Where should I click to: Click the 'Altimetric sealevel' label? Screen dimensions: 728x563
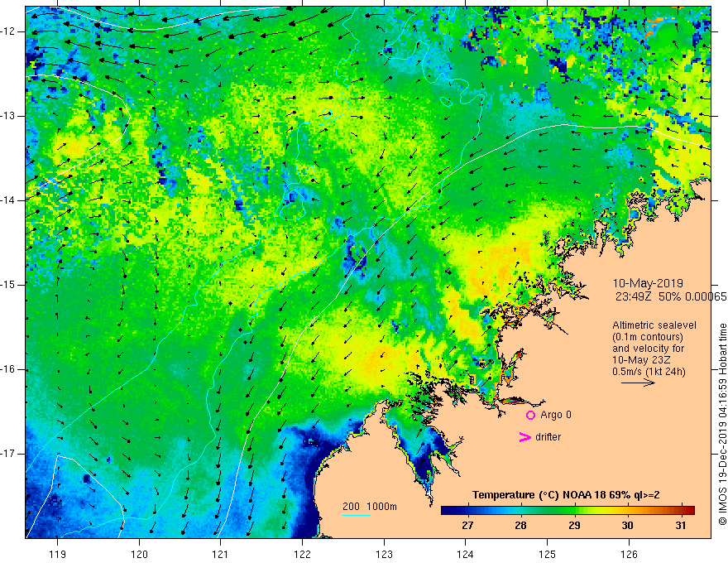[x=654, y=325]
